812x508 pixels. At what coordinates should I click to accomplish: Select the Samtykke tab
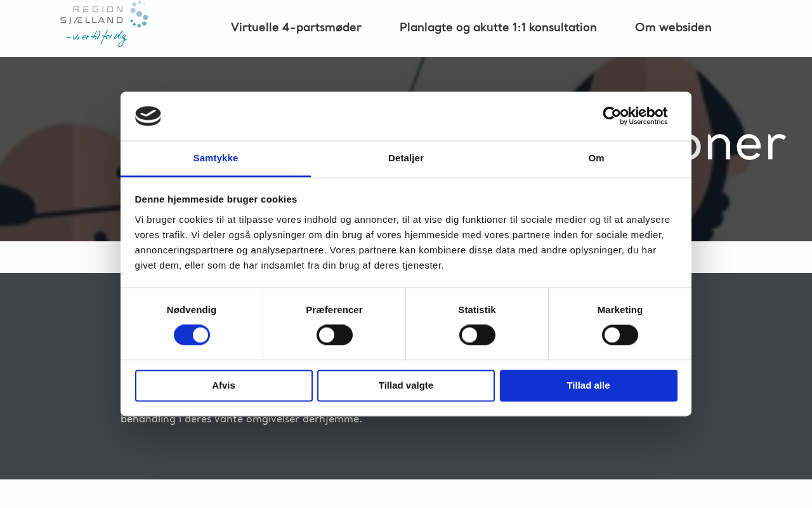pos(216,158)
